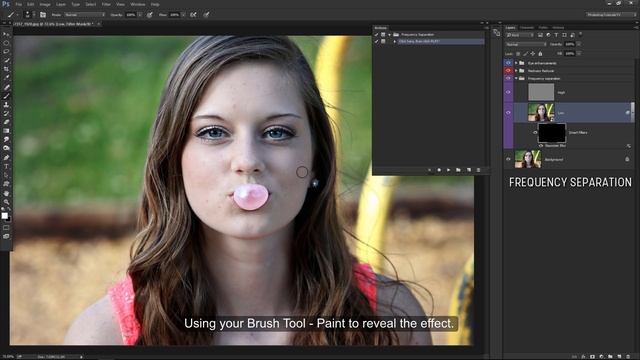
Task: Enable airbrush build-up icon in options bar
Action: tap(193, 15)
